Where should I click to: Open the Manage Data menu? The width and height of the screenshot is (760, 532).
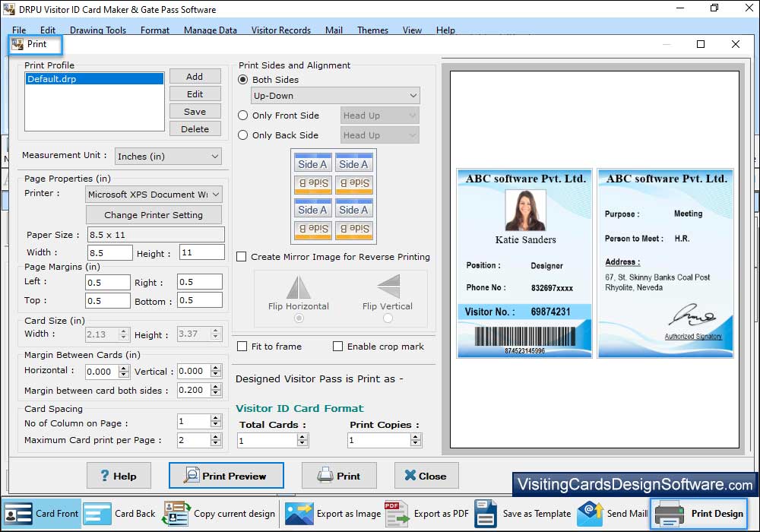click(x=211, y=30)
